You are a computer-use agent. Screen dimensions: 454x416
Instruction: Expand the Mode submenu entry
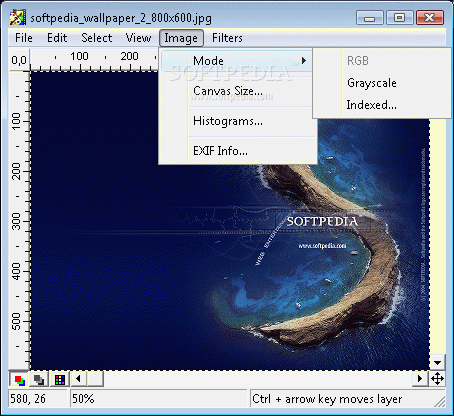[x=237, y=61]
